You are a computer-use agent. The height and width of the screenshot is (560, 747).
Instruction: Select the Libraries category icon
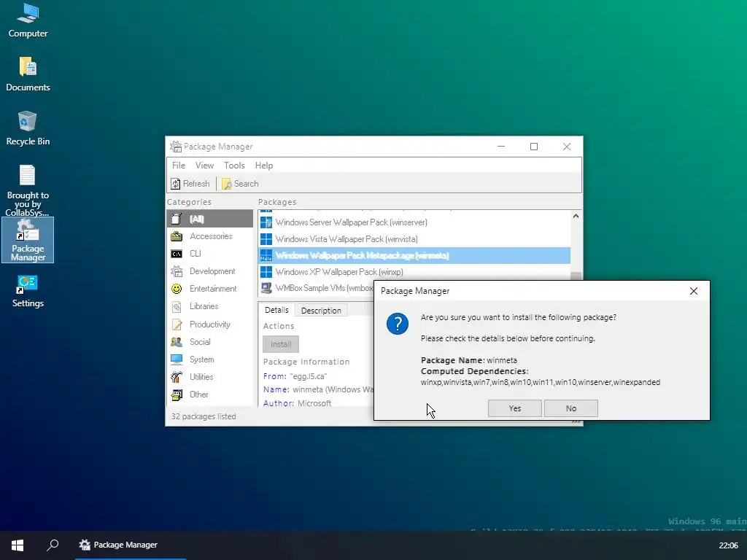tap(177, 307)
